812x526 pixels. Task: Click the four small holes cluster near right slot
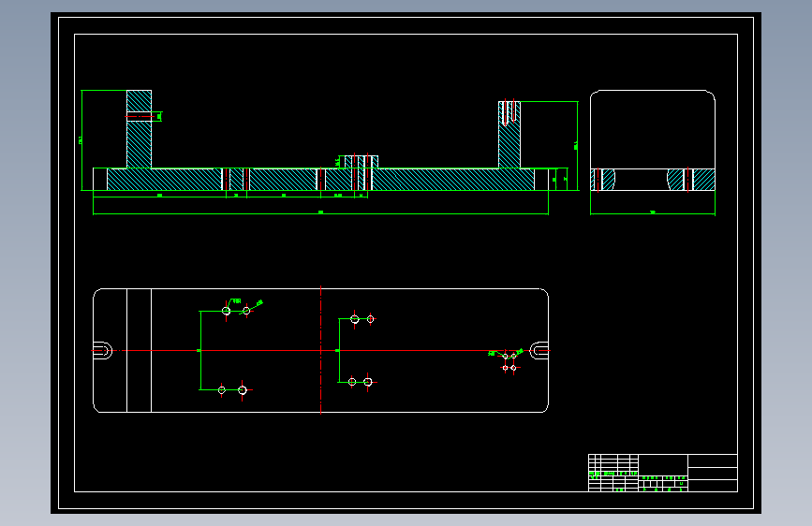point(509,362)
